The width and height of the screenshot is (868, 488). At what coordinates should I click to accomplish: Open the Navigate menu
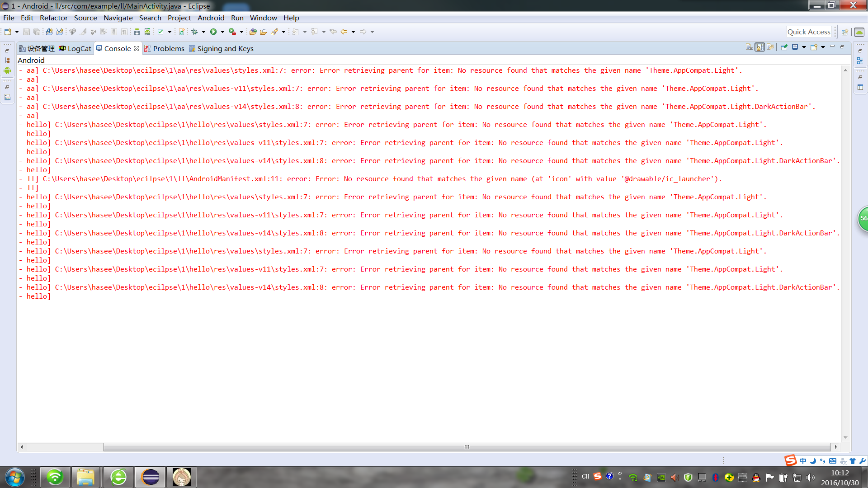(118, 18)
